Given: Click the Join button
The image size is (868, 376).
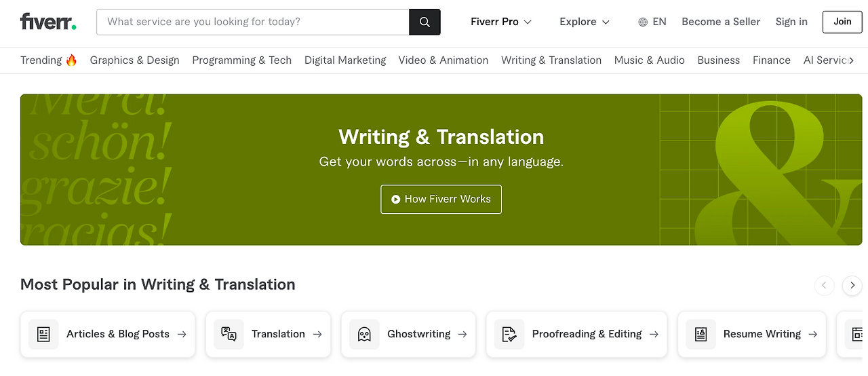Looking at the screenshot, I should 842,22.
